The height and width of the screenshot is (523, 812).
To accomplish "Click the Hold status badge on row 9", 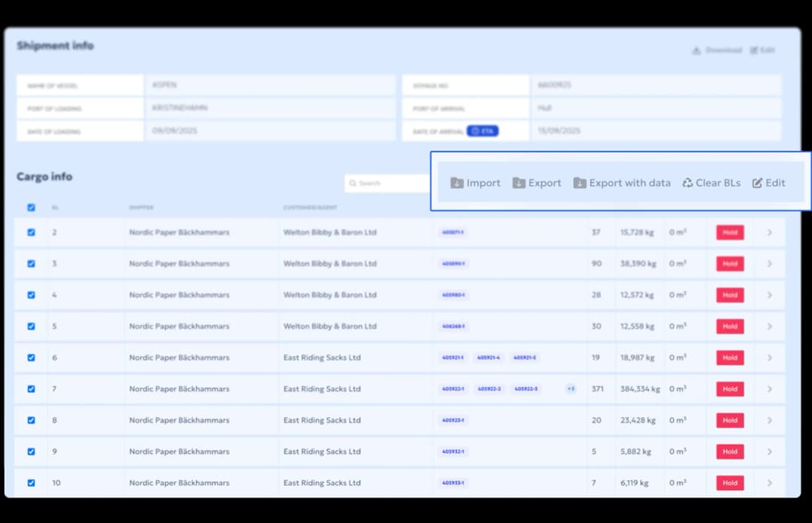I will coord(729,452).
